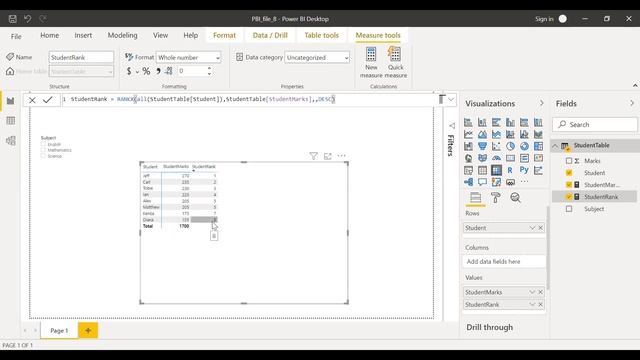Viewport: 640px width, 360px height.
Task: Uncheck the StudentMar... measure checkbox
Action: (569, 185)
